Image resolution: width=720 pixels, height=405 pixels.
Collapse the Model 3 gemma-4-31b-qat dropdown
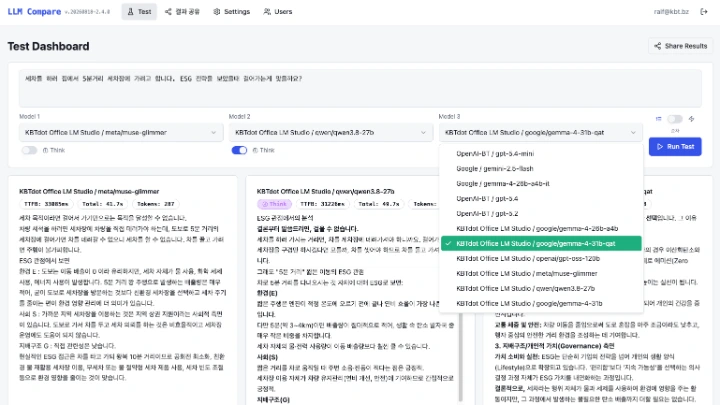tap(540, 132)
